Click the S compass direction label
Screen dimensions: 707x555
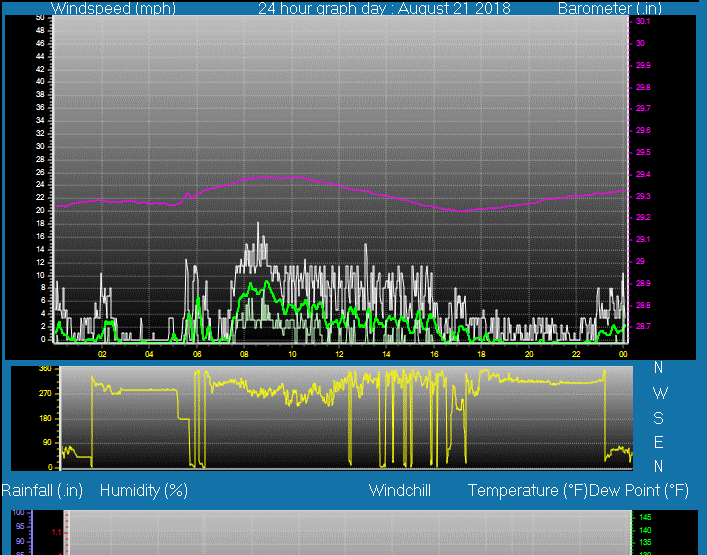tap(658, 419)
